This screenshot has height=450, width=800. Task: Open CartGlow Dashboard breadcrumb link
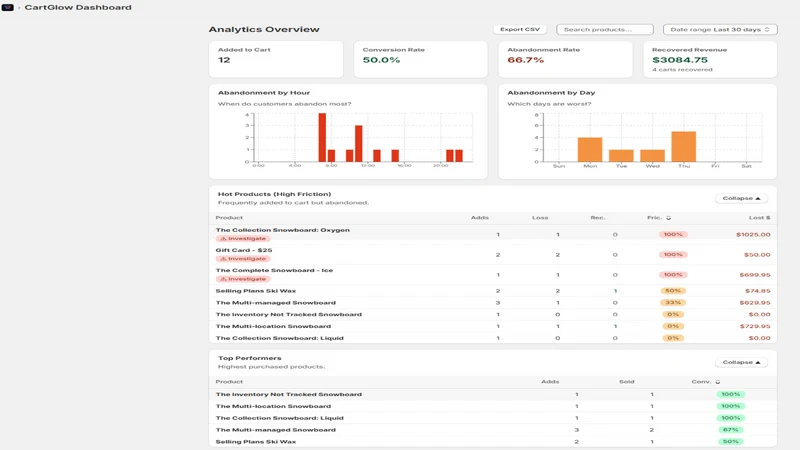(78, 7)
